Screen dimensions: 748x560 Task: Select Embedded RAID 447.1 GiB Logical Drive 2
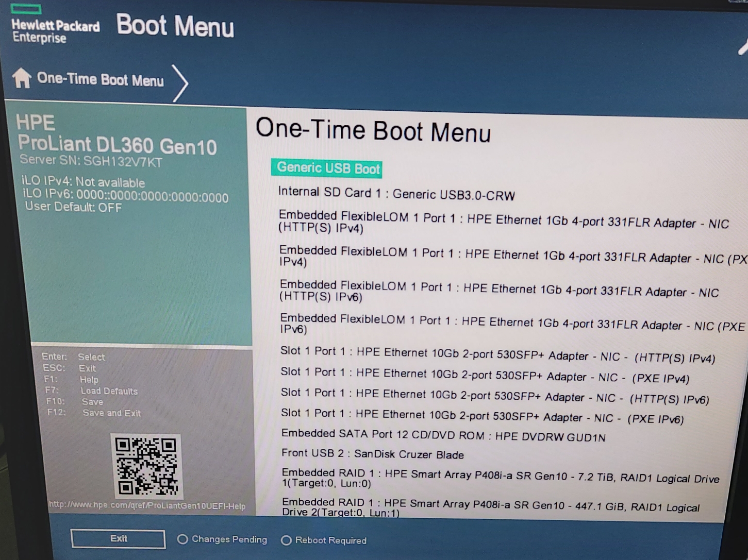(491, 506)
